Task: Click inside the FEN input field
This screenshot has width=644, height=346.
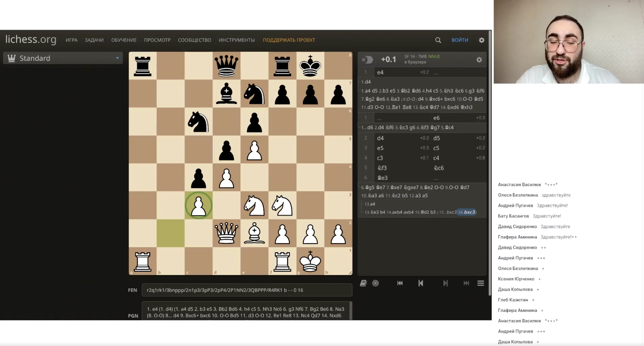Action: [247, 290]
